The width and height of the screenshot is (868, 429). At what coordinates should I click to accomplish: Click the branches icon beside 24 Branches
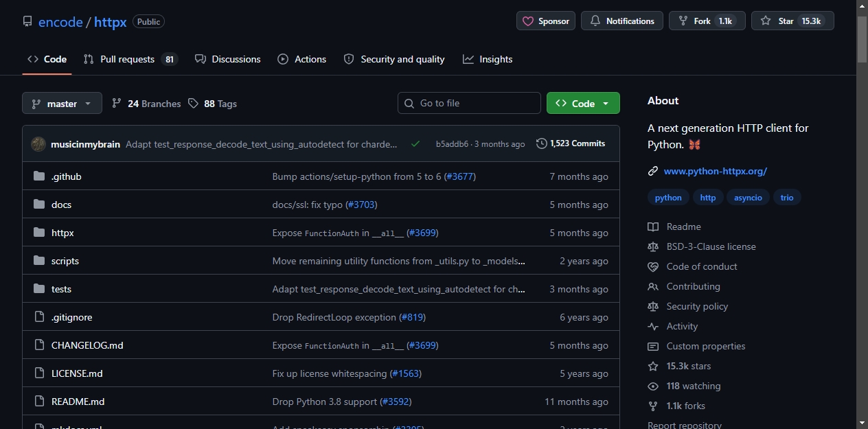117,103
